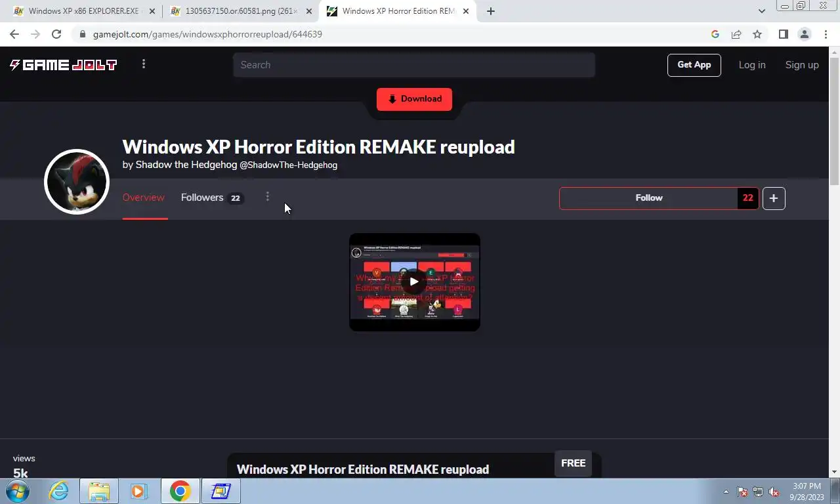Switch to the Overview tab
Screen dimensions: 840x504
[144, 198]
